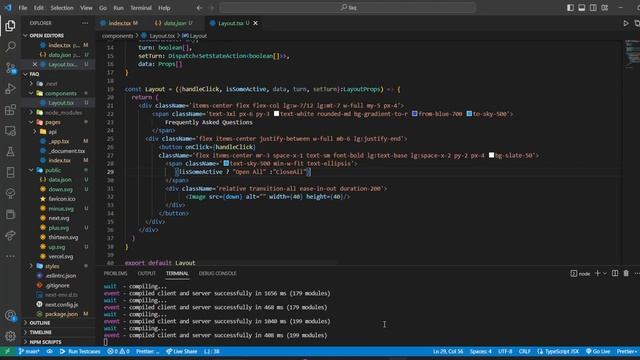The image size is (640, 360).
Task: Open the Run and Debug view
Action: click(10, 89)
